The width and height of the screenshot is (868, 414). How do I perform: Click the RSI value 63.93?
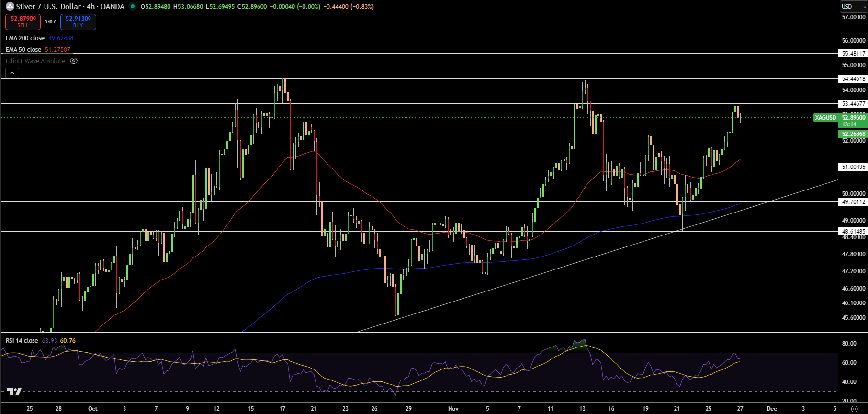49,341
